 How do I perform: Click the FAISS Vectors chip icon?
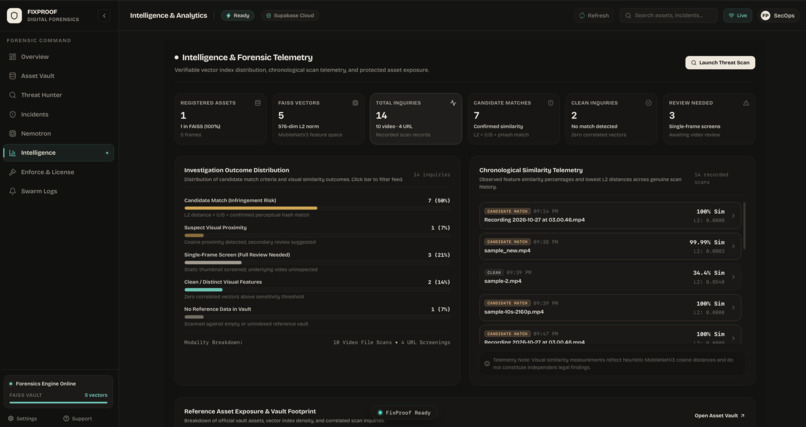point(355,103)
